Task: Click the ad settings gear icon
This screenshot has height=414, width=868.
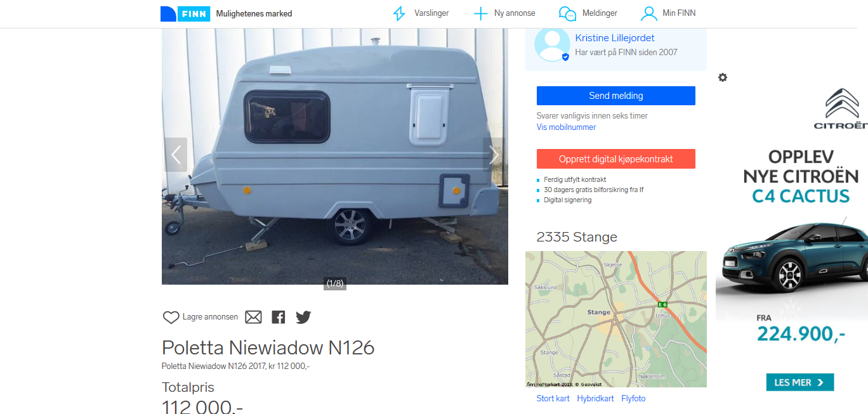Action: (x=723, y=77)
